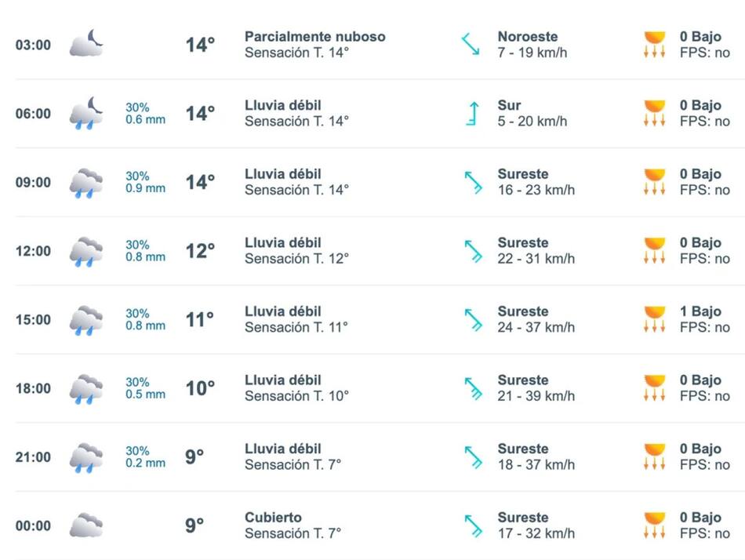Click the UV index sun icon at 15:00
The width and height of the screenshot is (745, 560).
[x=654, y=319]
